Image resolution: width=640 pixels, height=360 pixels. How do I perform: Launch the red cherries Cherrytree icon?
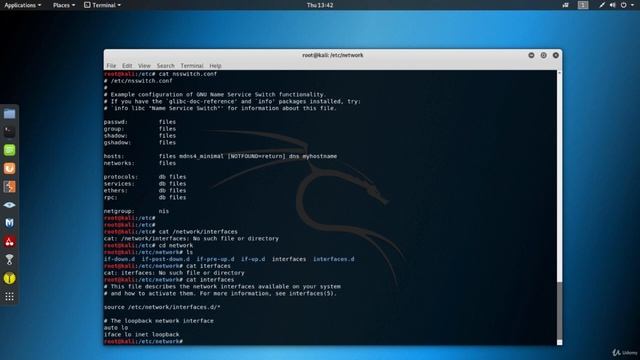(x=9, y=242)
